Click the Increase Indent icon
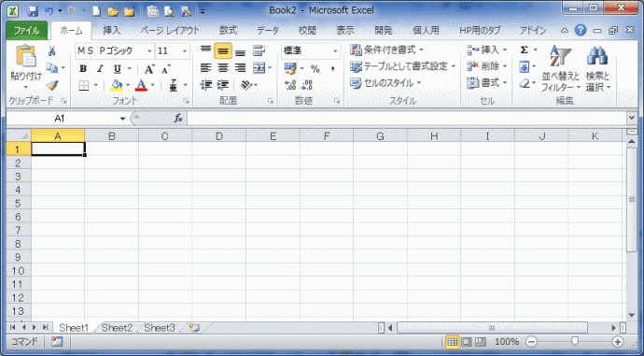Screen dimensions: 644x356 223,85
